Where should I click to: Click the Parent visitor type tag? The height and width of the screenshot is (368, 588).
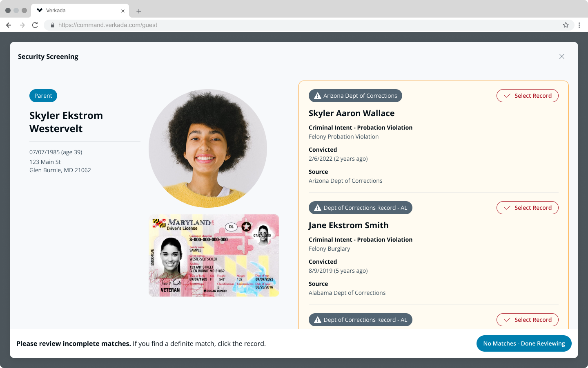coord(43,96)
